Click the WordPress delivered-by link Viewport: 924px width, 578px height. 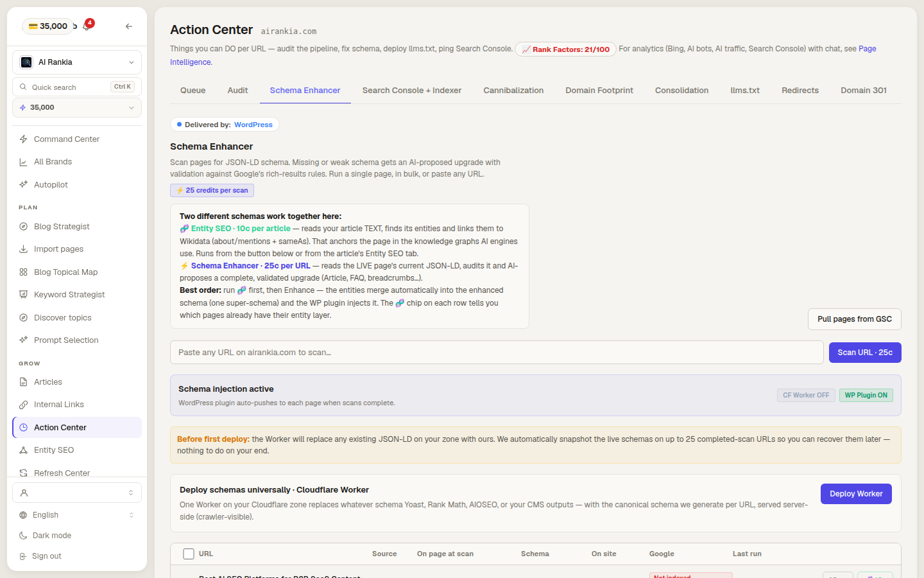pos(253,125)
